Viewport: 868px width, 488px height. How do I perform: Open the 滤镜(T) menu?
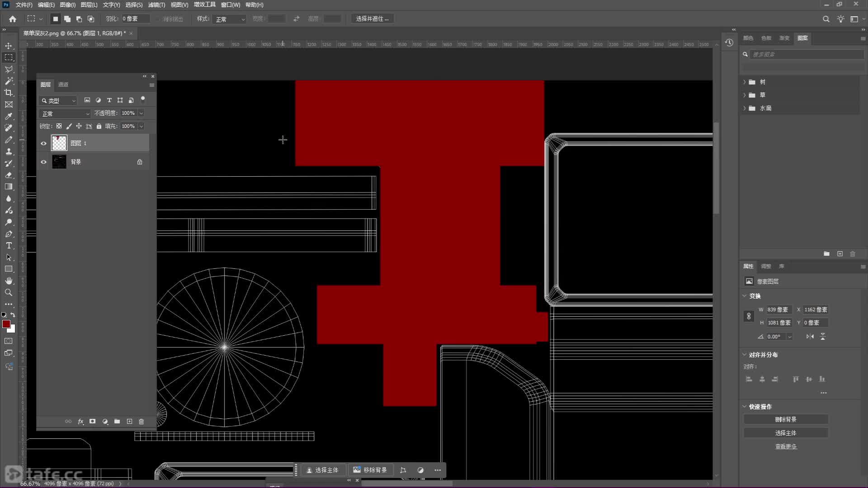click(156, 5)
